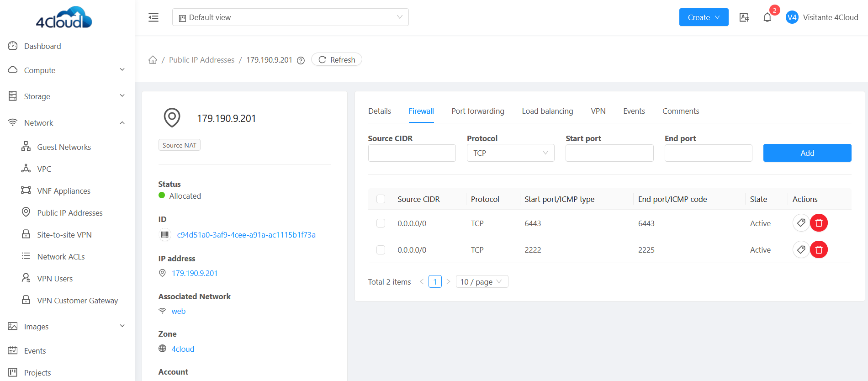Open the associated network web link
The height and width of the screenshot is (381, 868).
178,311
